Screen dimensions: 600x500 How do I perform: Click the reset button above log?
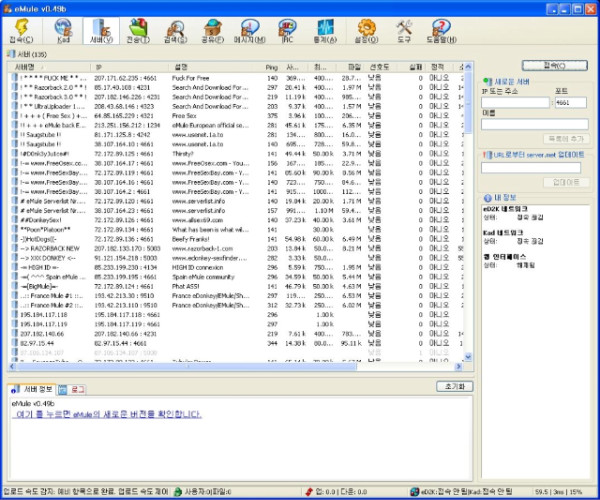[454, 386]
